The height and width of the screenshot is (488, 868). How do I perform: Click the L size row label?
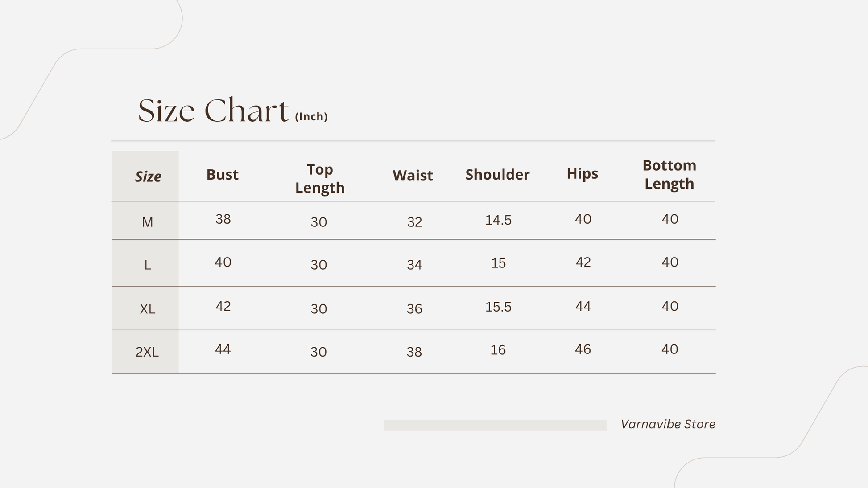point(147,265)
